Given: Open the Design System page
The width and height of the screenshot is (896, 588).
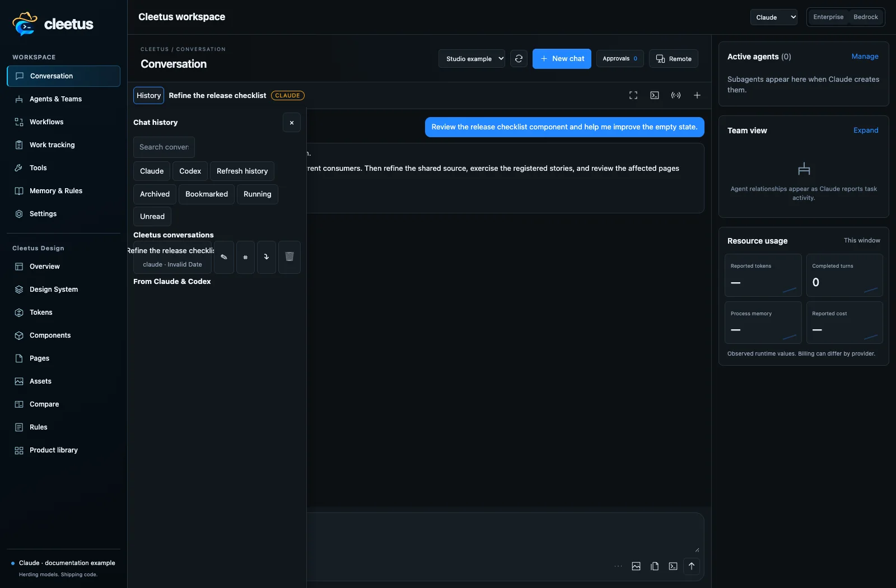Looking at the screenshot, I should click(x=63, y=290).
